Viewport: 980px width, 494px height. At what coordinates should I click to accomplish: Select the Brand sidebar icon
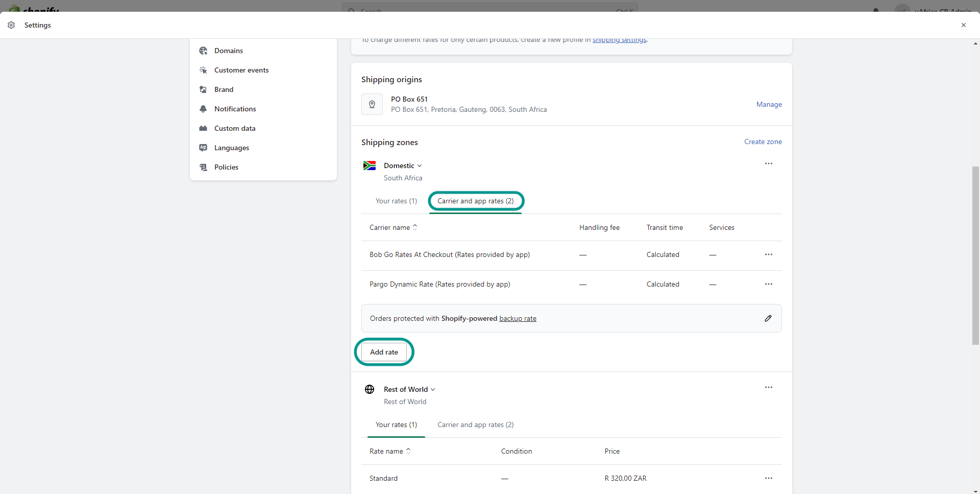pyautogui.click(x=203, y=89)
